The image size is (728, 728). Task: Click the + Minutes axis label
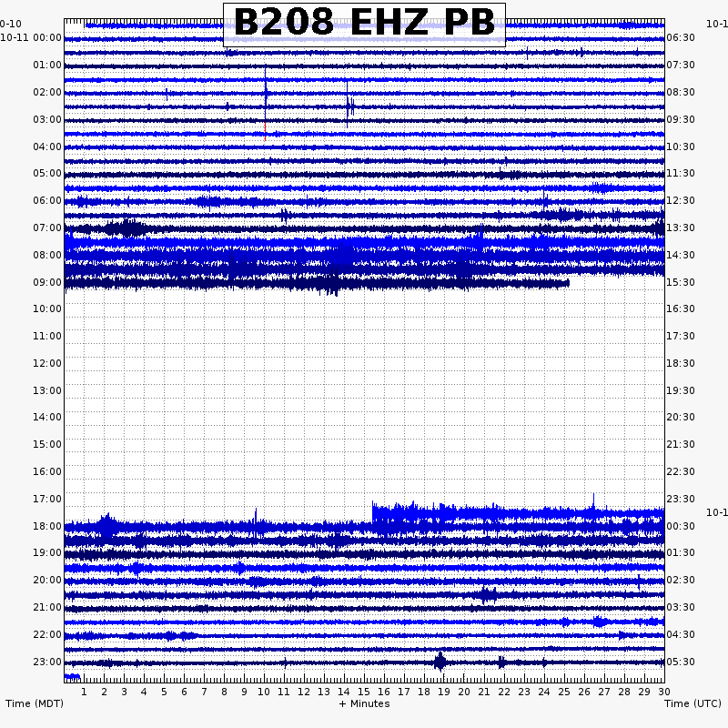365,703
